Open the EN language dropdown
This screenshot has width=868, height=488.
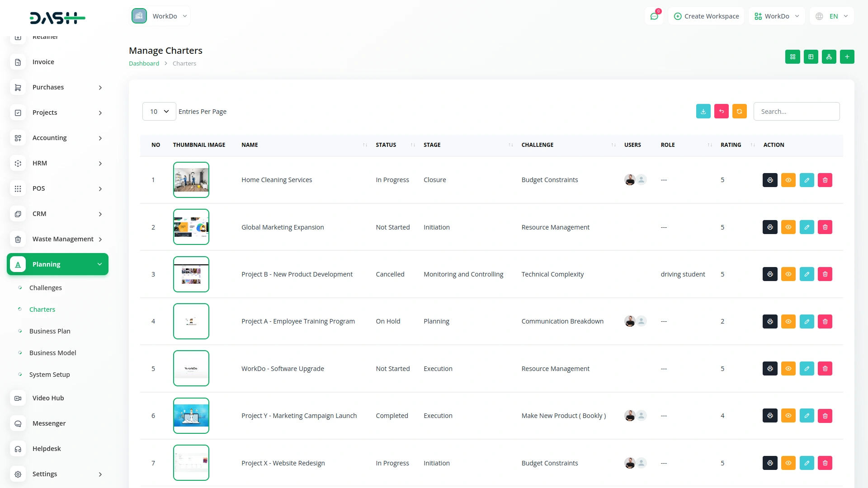coord(832,16)
